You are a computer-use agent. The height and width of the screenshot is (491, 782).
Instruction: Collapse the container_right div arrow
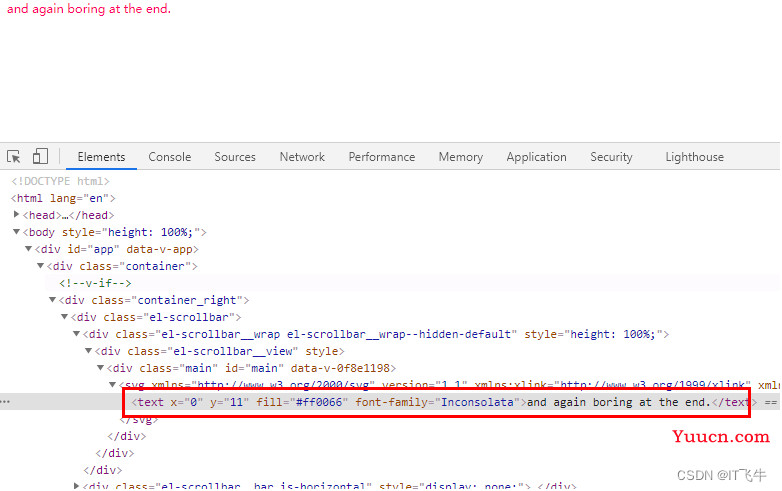pos(53,300)
